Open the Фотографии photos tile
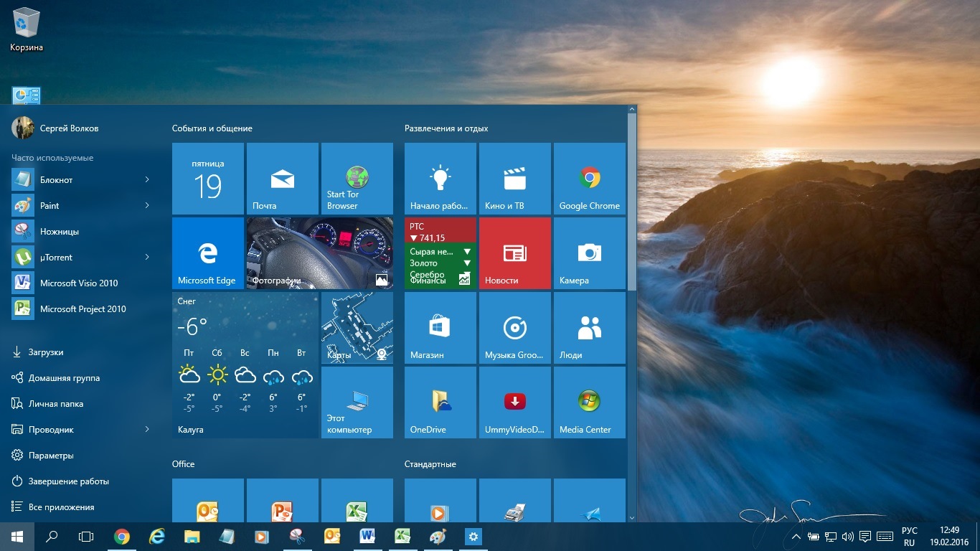 click(320, 253)
